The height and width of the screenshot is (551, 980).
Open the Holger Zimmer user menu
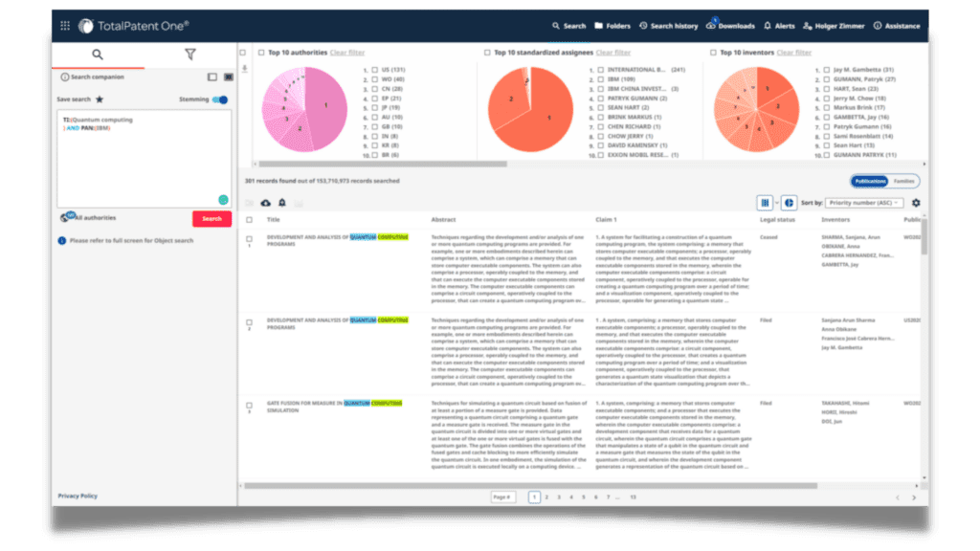[x=834, y=26]
